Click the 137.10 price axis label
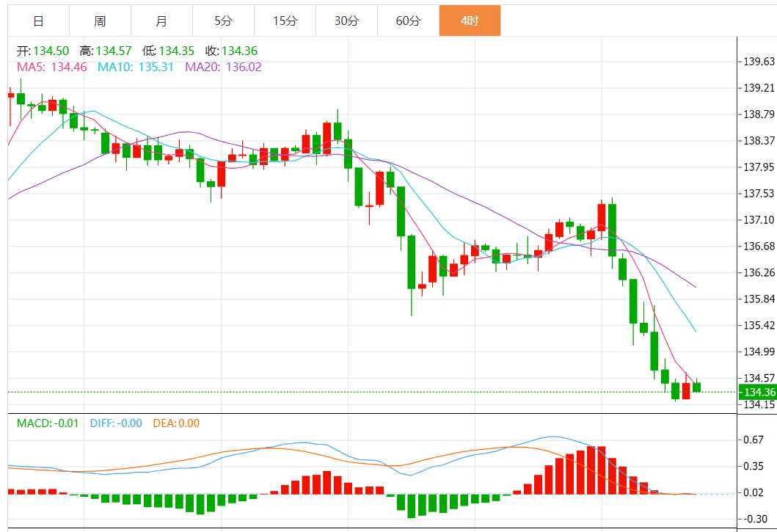The image size is (777, 532). click(759, 219)
